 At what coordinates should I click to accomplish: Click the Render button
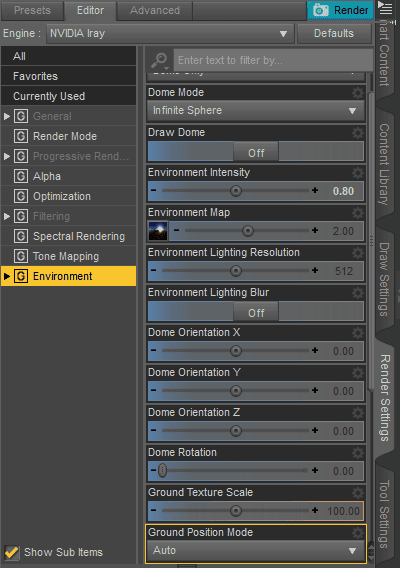point(341,10)
